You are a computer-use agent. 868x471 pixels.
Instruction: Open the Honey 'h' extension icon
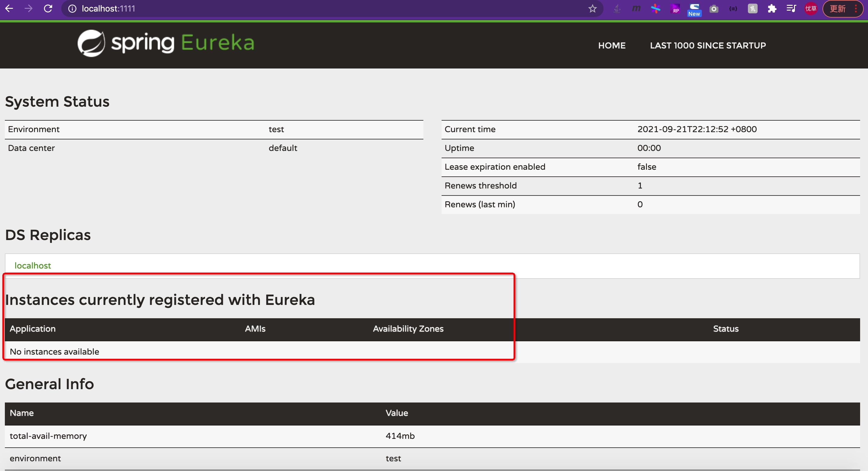[x=752, y=9]
